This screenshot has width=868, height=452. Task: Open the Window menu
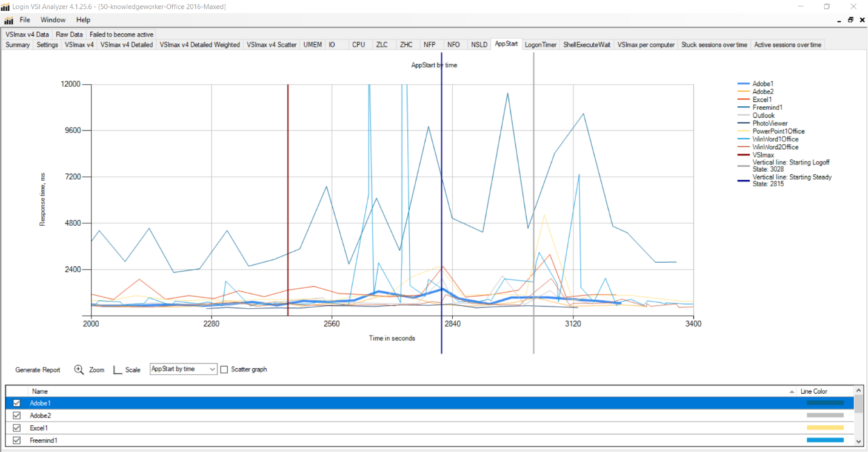click(x=53, y=20)
